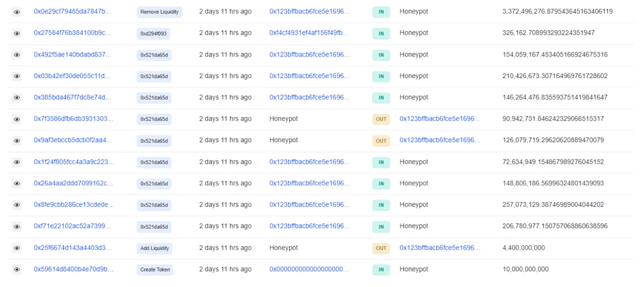View details eye for 0x385bda467f7dc8e74d
The image size is (644, 287).
[17, 98]
